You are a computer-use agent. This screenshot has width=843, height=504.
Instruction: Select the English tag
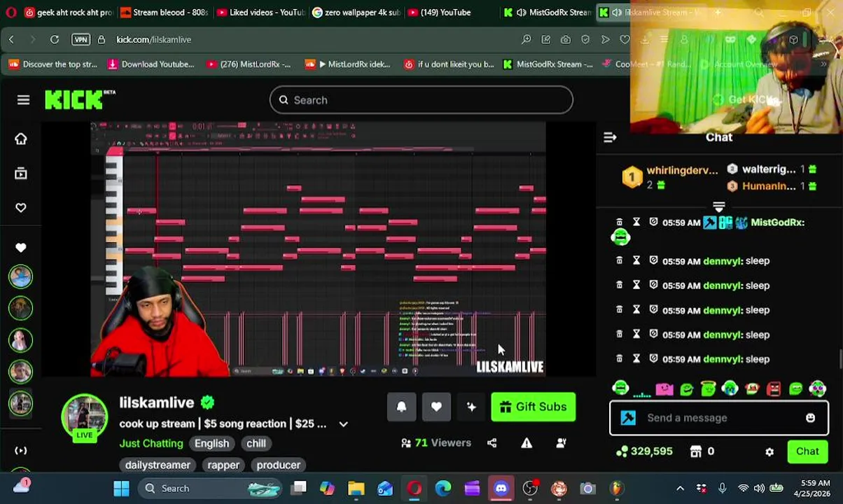point(211,443)
